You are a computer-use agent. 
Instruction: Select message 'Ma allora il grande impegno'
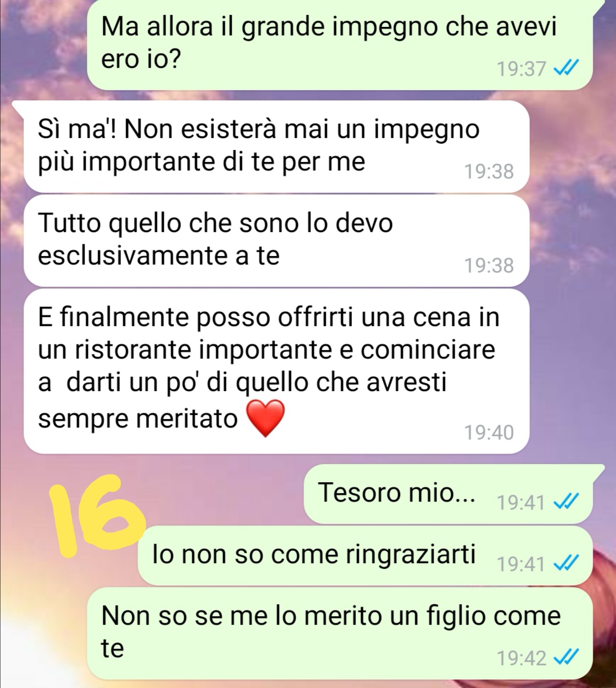click(341, 44)
